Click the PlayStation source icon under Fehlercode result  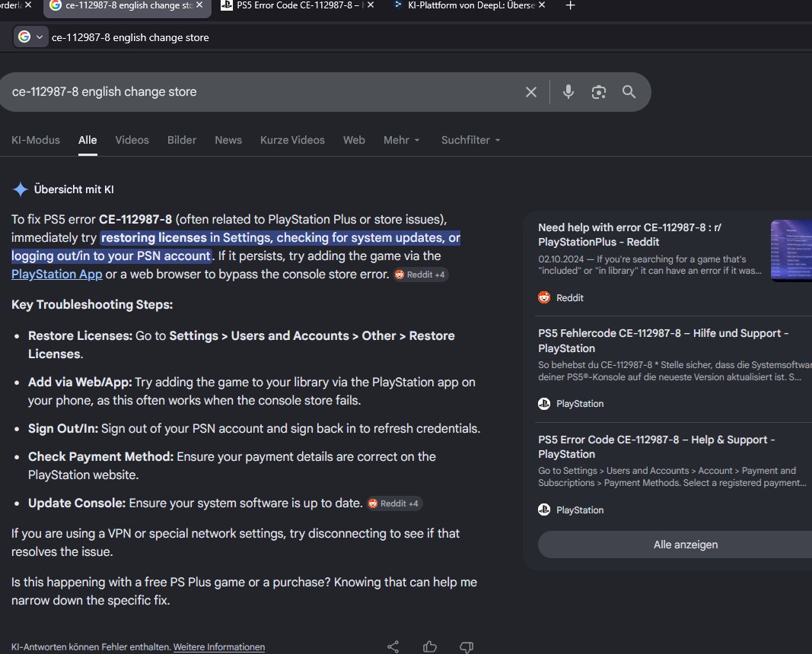(544, 404)
